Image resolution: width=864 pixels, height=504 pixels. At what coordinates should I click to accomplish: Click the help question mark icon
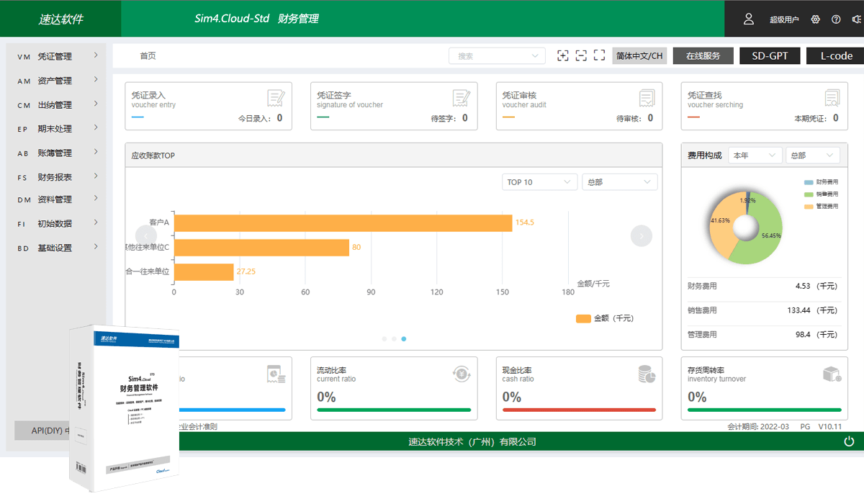tap(836, 19)
